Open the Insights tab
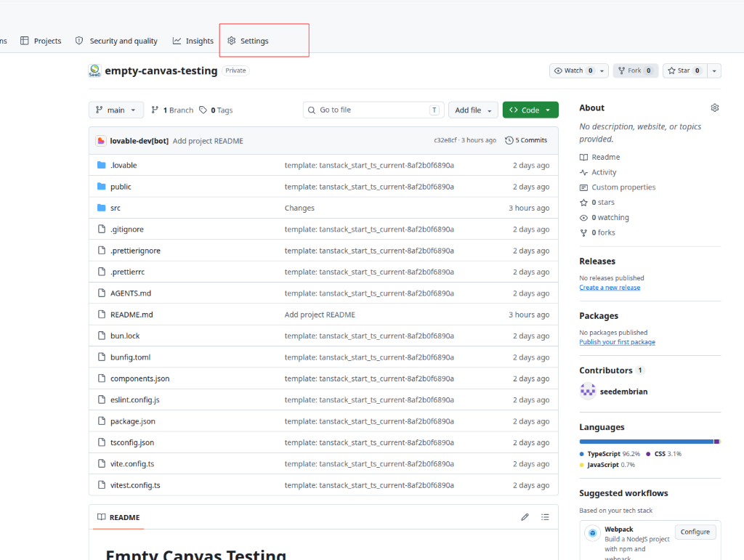Screen dimensions: 744x560 point(193,41)
